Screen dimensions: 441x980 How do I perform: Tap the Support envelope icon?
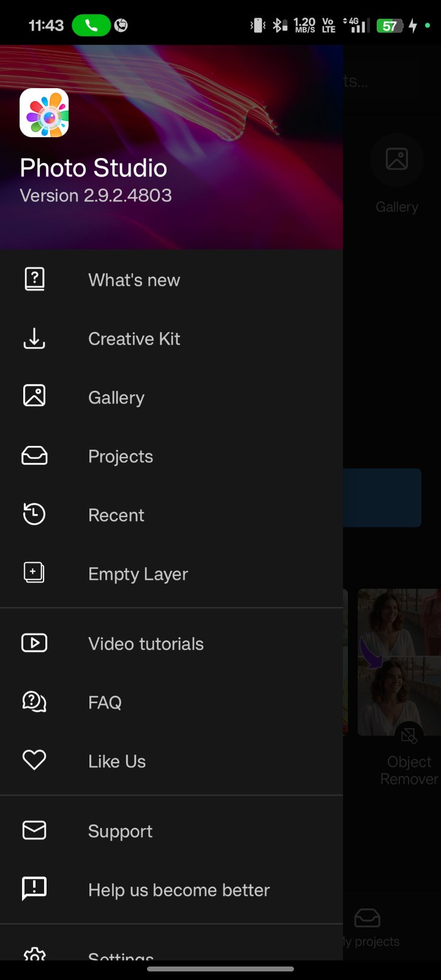(34, 831)
